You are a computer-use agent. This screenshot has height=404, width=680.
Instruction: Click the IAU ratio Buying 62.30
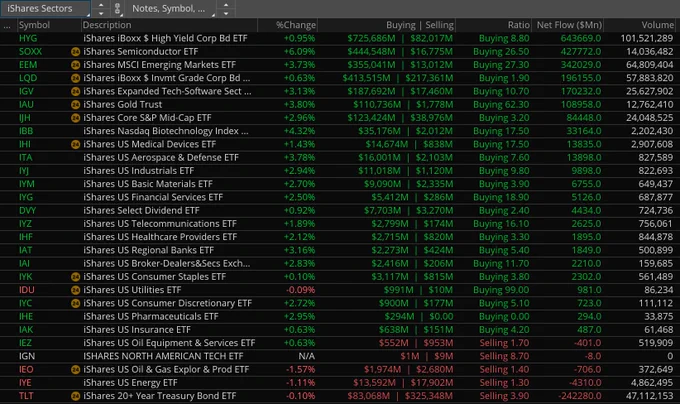click(x=501, y=104)
